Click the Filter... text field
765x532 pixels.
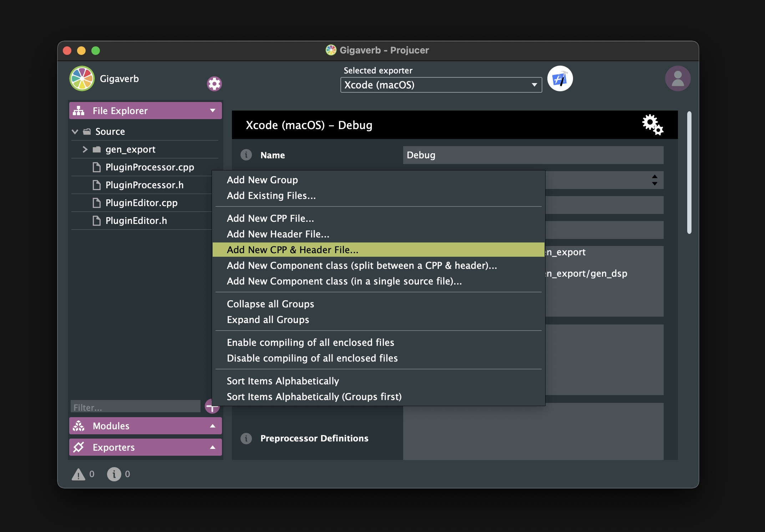[136, 406]
